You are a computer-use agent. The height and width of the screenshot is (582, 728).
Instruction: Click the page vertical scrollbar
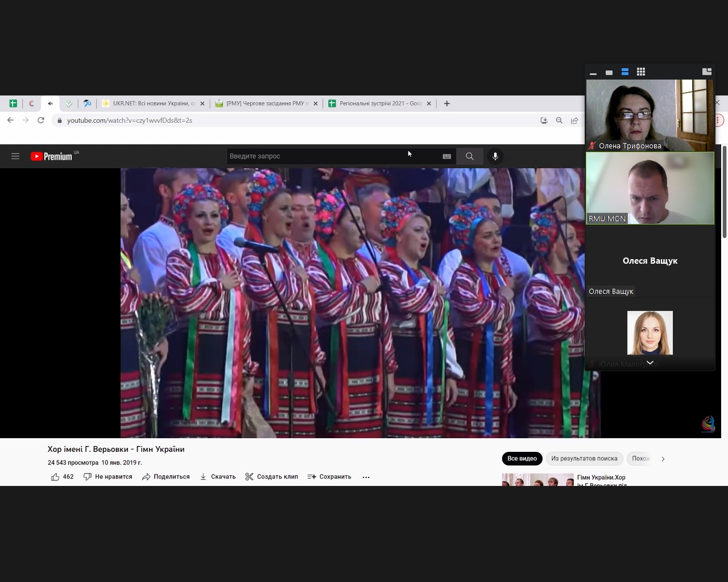pos(724,193)
